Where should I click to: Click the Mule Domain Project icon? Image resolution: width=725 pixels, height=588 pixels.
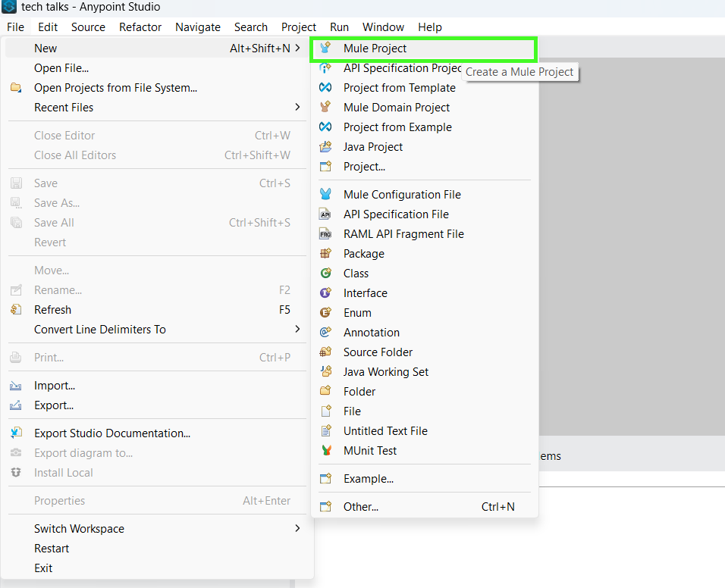point(325,107)
